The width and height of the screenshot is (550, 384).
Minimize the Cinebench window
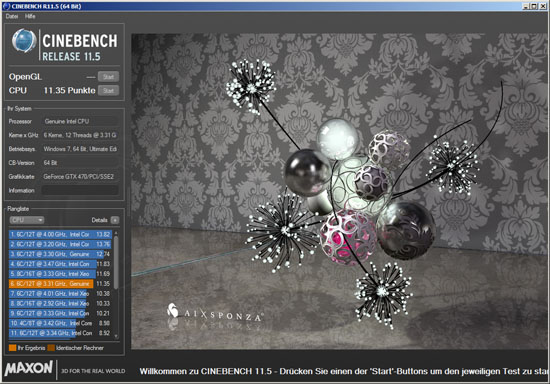coord(526,6)
